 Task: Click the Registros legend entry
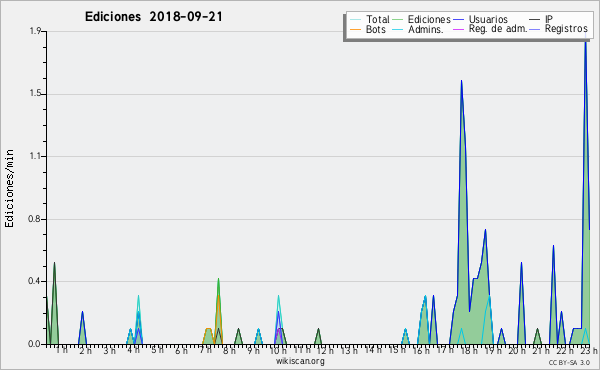point(559,29)
